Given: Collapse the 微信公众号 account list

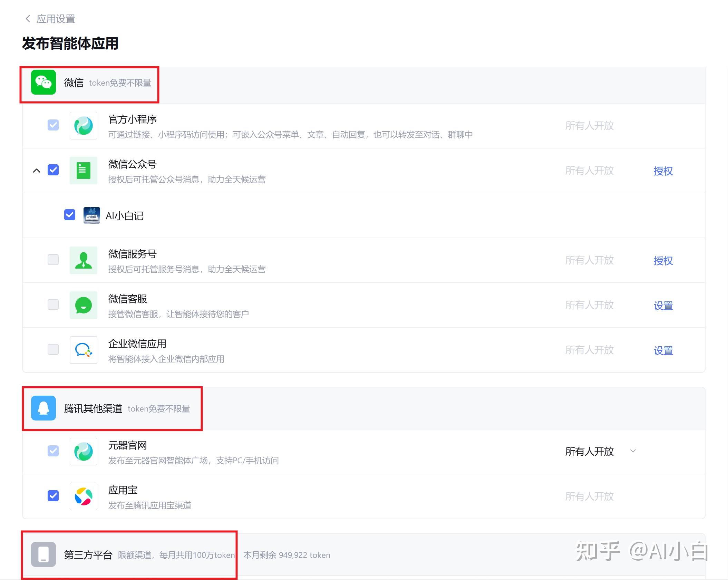Looking at the screenshot, I should pos(37,171).
